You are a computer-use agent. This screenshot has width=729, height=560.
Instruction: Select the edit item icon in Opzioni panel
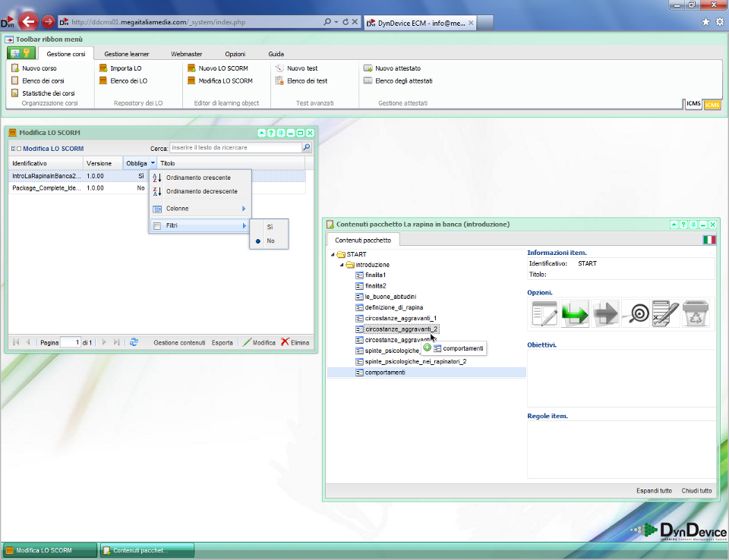(544, 312)
